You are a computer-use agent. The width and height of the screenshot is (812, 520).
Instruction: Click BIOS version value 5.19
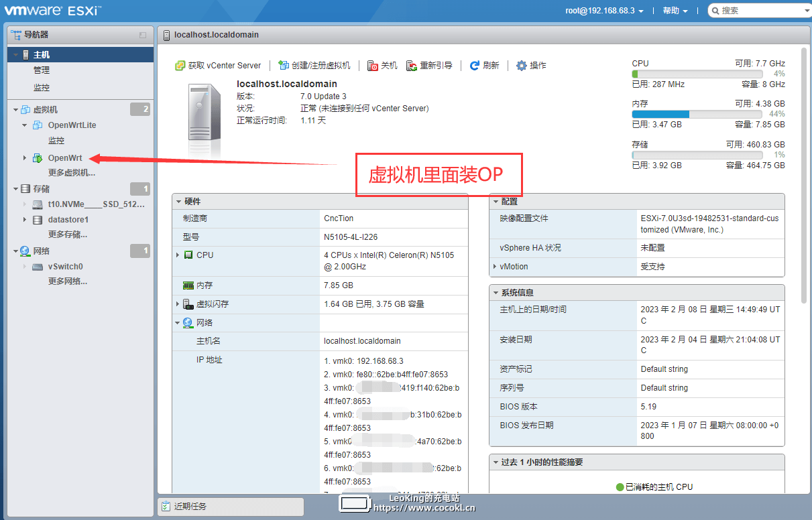tap(648, 407)
